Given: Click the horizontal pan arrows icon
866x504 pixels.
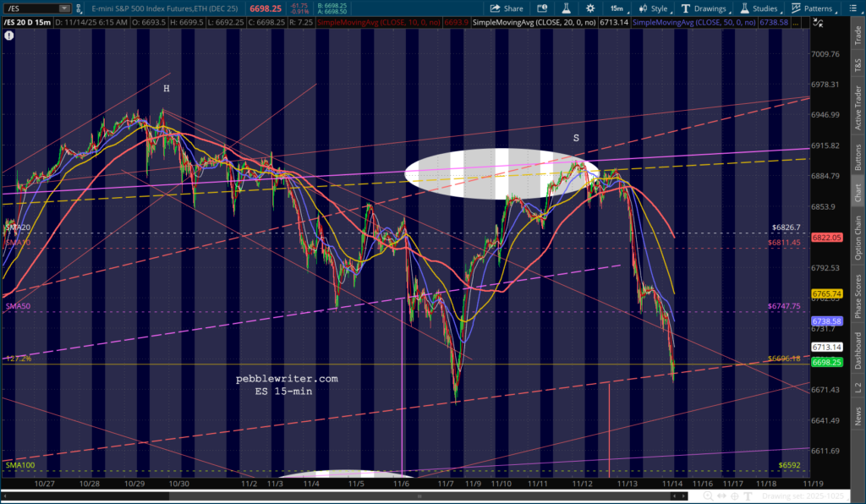Looking at the screenshot, I should [x=722, y=496].
